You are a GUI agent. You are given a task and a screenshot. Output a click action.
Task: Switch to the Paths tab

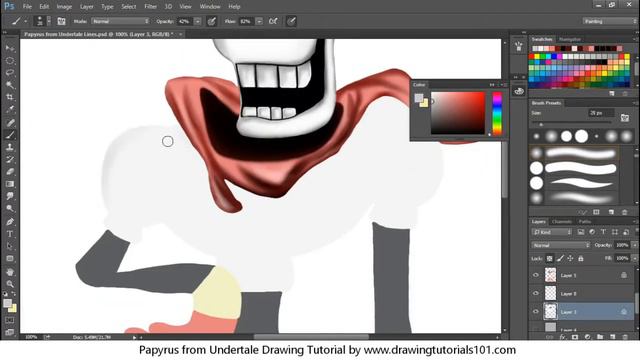pos(585,222)
